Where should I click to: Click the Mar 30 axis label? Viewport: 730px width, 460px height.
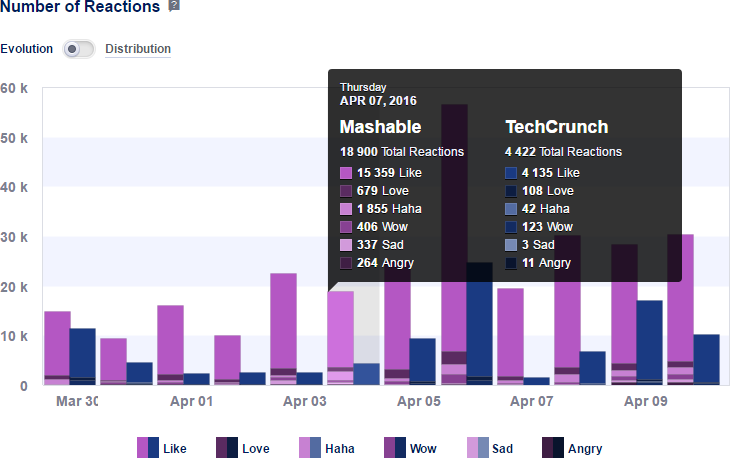(x=77, y=401)
